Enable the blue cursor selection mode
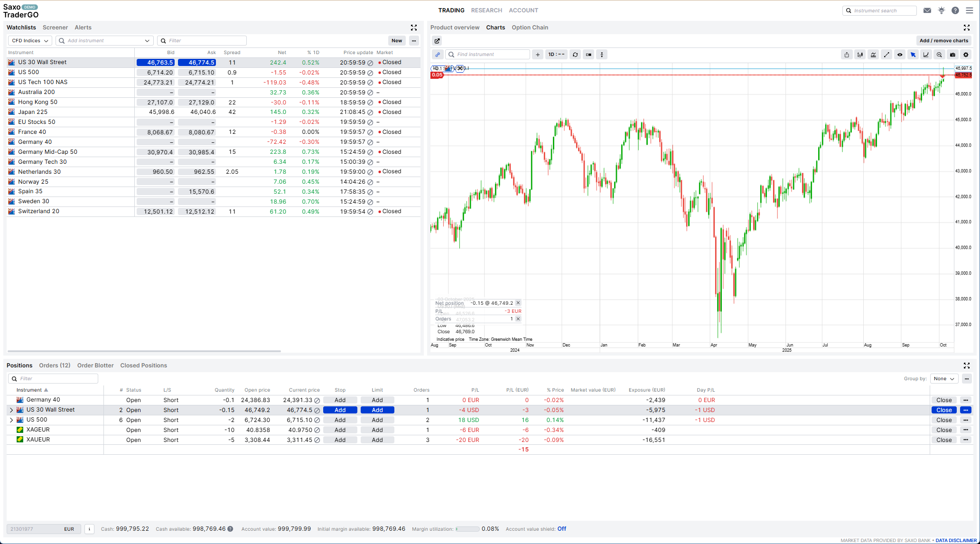Viewport: 980px width, 544px height. pos(913,54)
